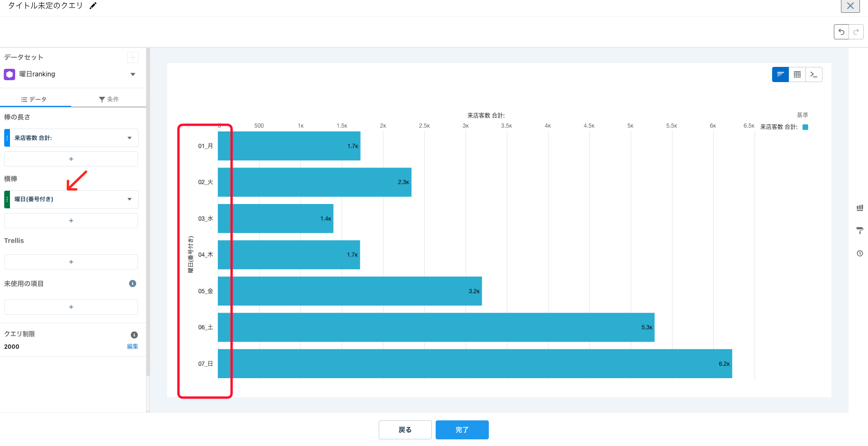Viewport: 868px width, 446px height.
Task: Add another measure under 棒の長さ
Action: pyautogui.click(x=71, y=159)
